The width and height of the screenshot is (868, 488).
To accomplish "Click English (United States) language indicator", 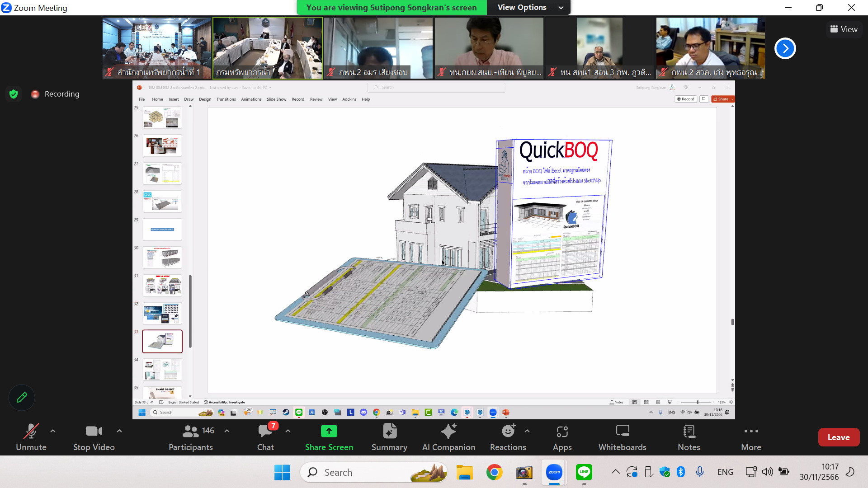I will pos(184,402).
